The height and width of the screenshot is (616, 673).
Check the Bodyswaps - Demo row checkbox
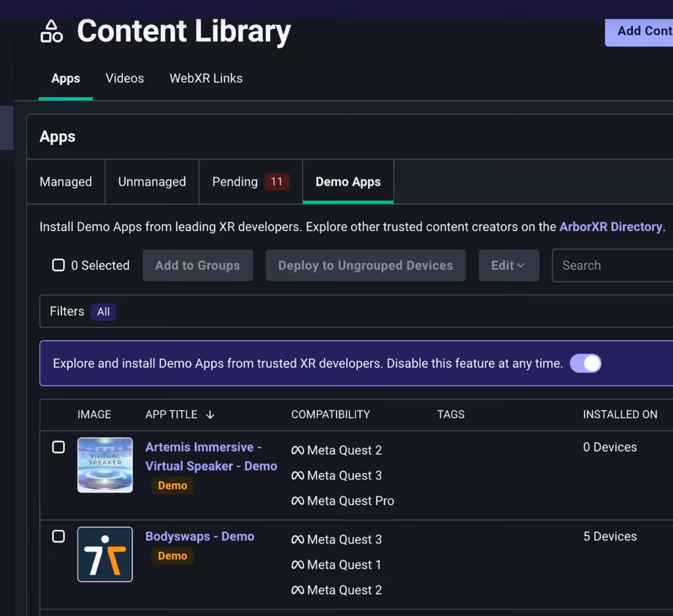pyautogui.click(x=58, y=537)
